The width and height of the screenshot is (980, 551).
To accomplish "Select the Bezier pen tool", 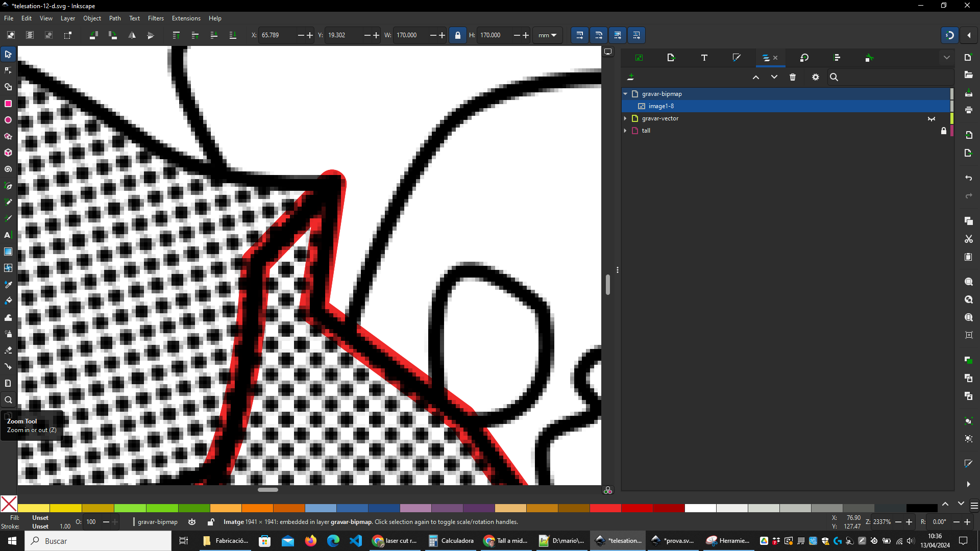I will [9, 186].
